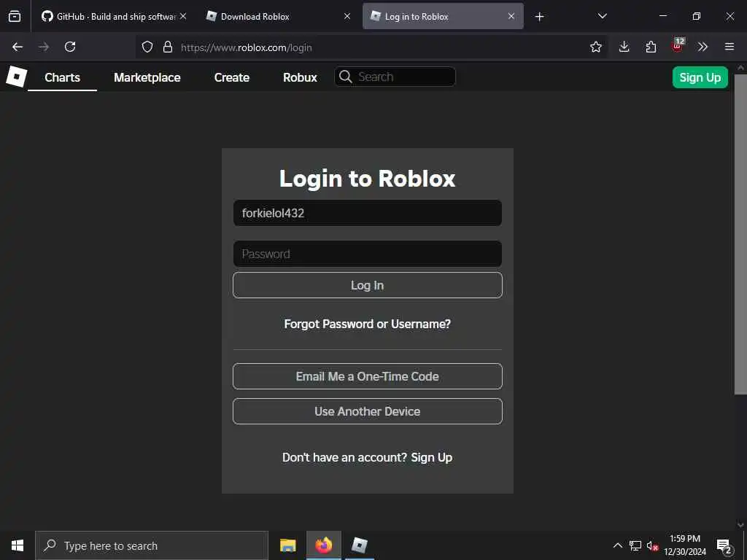The width and height of the screenshot is (747, 560).
Task: Click the magnifier icon in Roblox search
Action: point(346,77)
